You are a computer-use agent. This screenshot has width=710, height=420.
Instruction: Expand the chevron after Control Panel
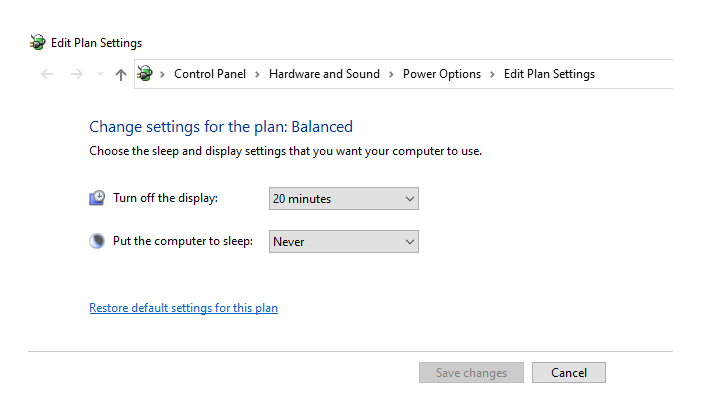257,74
